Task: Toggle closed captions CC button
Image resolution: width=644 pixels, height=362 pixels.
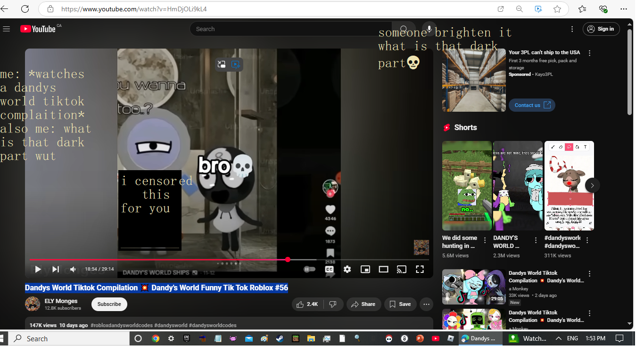Action: pyautogui.click(x=329, y=269)
